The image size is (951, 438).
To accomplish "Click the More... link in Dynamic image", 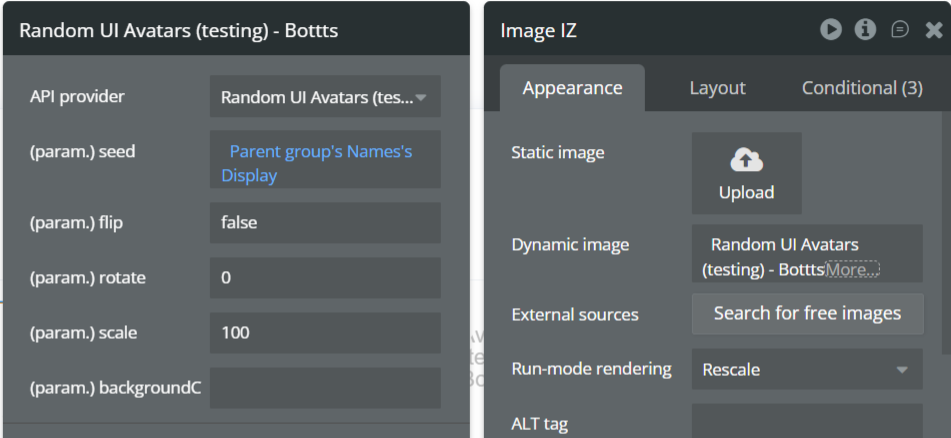I will 852,269.
